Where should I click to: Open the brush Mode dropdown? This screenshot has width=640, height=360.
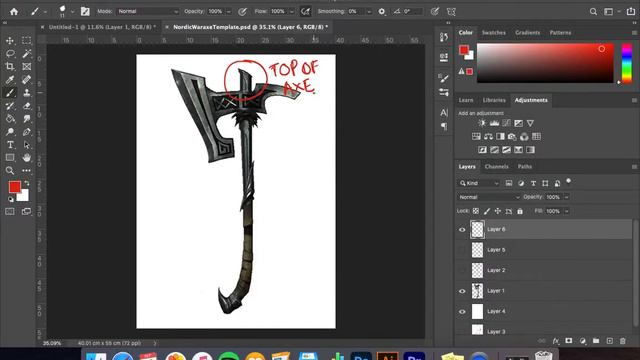[x=148, y=11]
